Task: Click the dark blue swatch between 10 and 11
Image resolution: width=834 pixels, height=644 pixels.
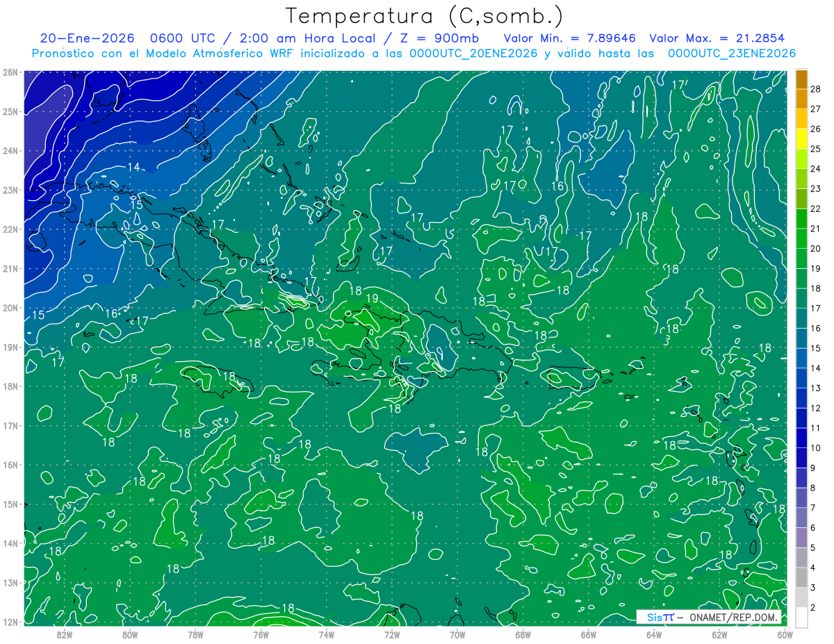Action: click(x=801, y=438)
